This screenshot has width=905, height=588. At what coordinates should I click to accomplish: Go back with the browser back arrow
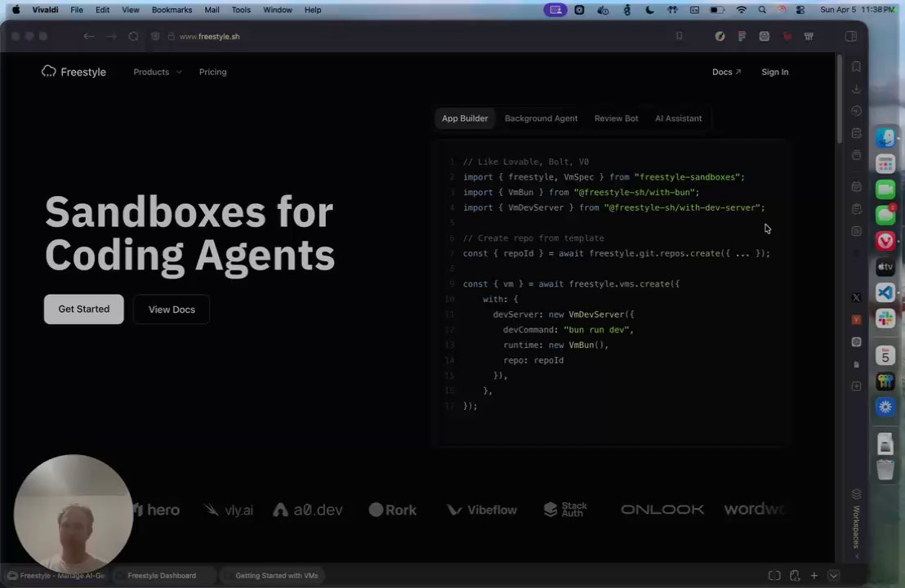coord(88,37)
